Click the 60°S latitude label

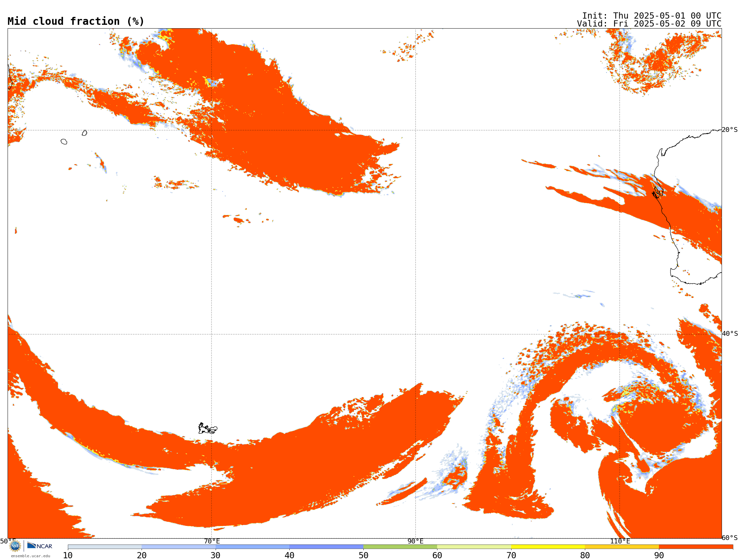[x=730, y=538]
